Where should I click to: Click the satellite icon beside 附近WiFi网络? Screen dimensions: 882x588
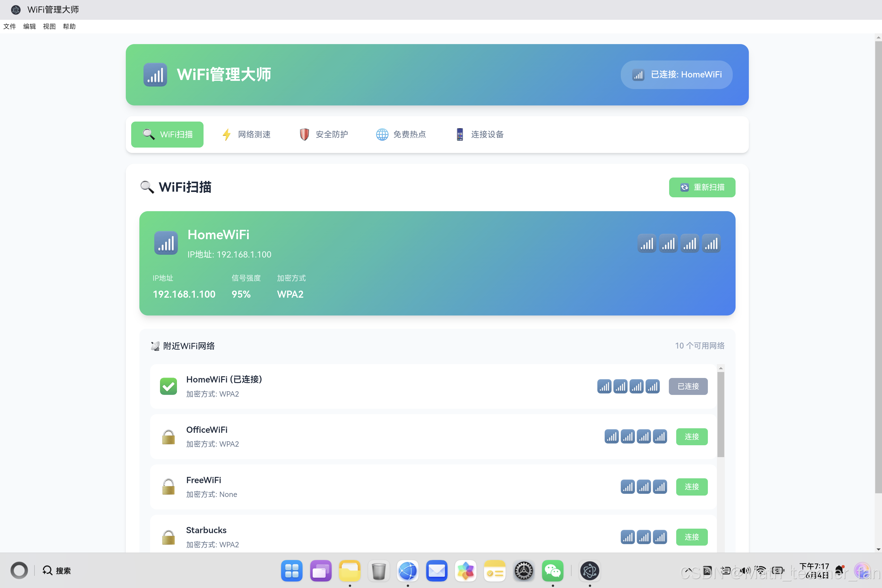pyautogui.click(x=155, y=346)
